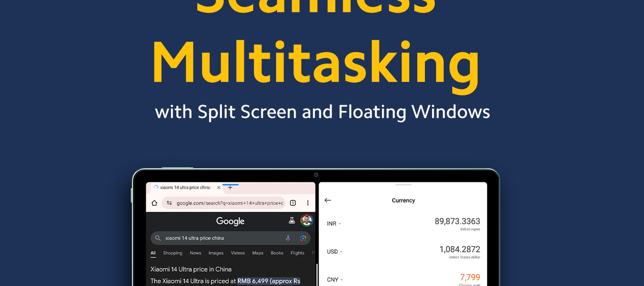Expand the USD currency dropdown
This screenshot has height=286, width=644.
(x=335, y=251)
